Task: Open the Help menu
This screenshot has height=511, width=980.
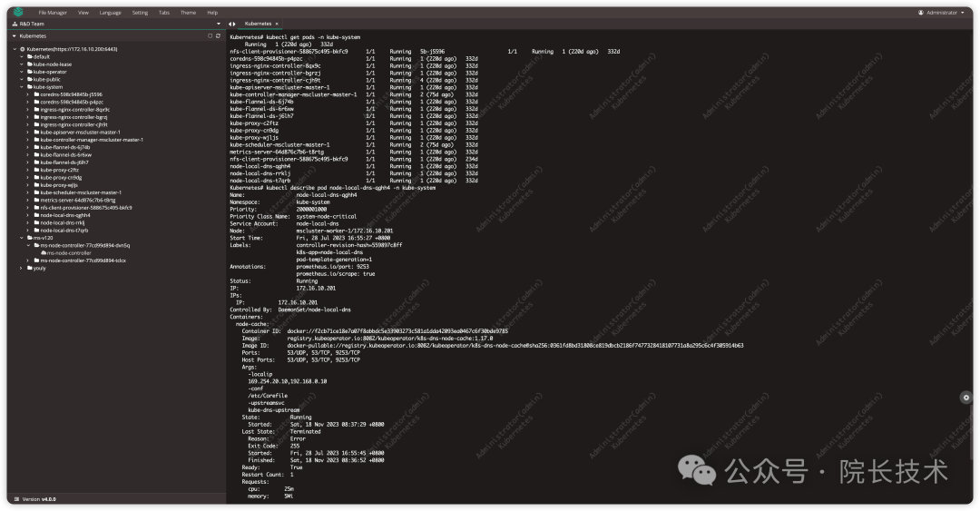Action: pos(212,13)
